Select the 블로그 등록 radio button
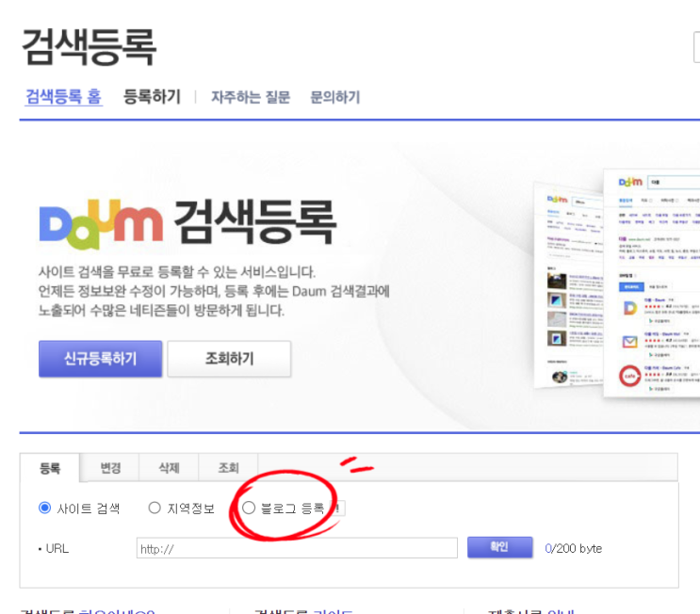Screen dimensions: 700x614 click(249, 508)
